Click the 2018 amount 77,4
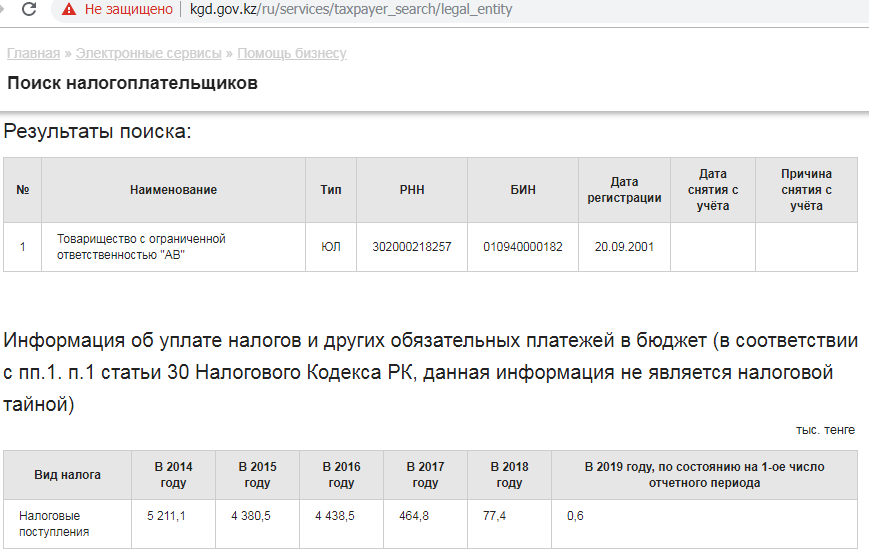Image resolution: width=869 pixels, height=559 pixels. (x=494, y=516)
